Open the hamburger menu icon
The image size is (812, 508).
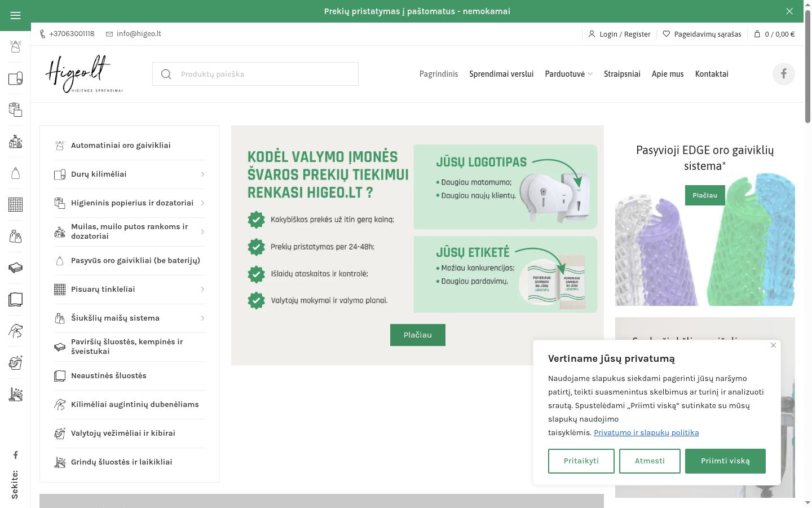pyautogui.click(x=15, y=15)
